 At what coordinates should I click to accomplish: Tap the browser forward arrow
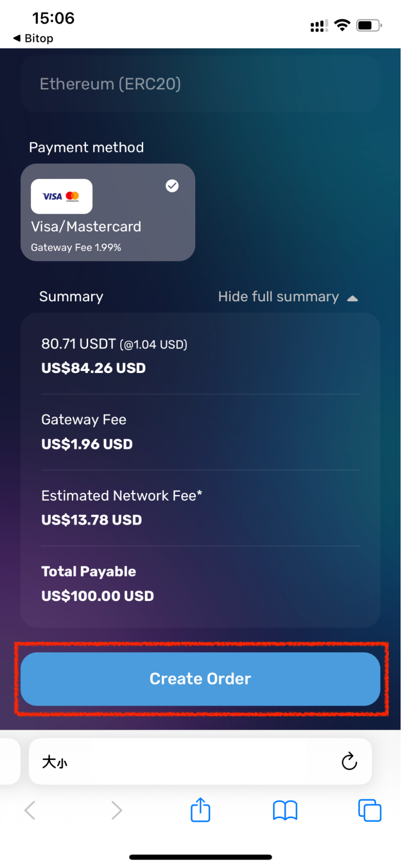coord(116,810)
